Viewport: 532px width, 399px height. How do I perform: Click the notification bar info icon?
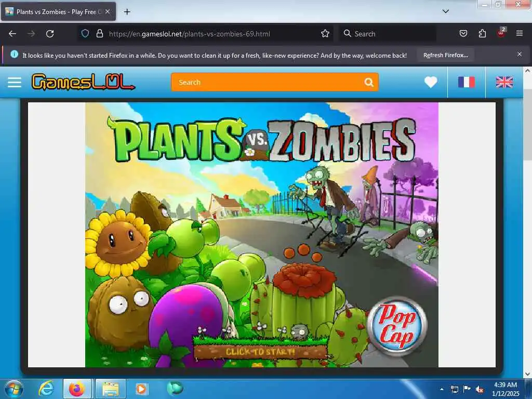tap(14, 54)
